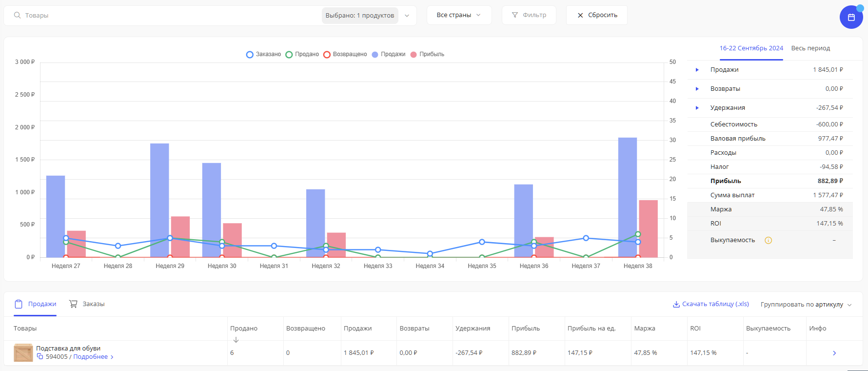
Task: Select the Весь период tab
Action: pyautogui.click(x=810, y=48)
